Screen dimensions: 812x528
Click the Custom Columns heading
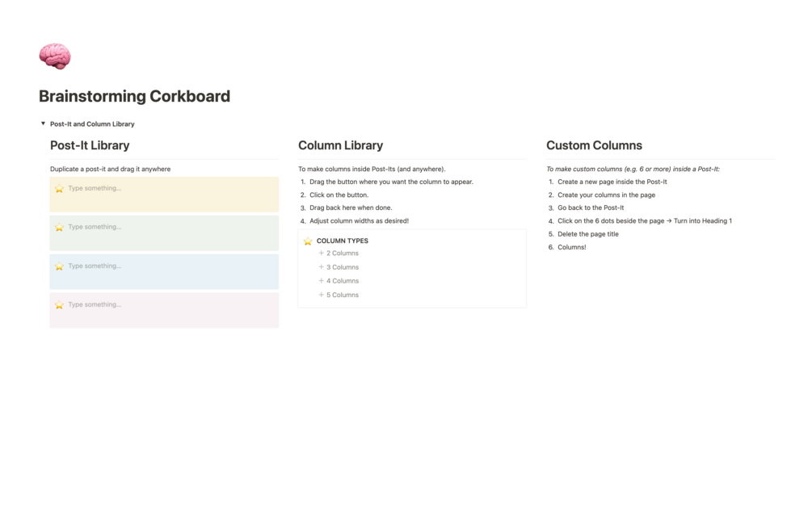(x=594, y=145)
